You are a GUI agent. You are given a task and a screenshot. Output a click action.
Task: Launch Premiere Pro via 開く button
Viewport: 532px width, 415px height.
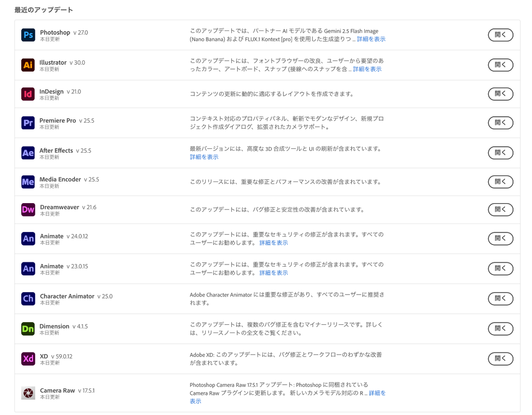click(500, 123)
